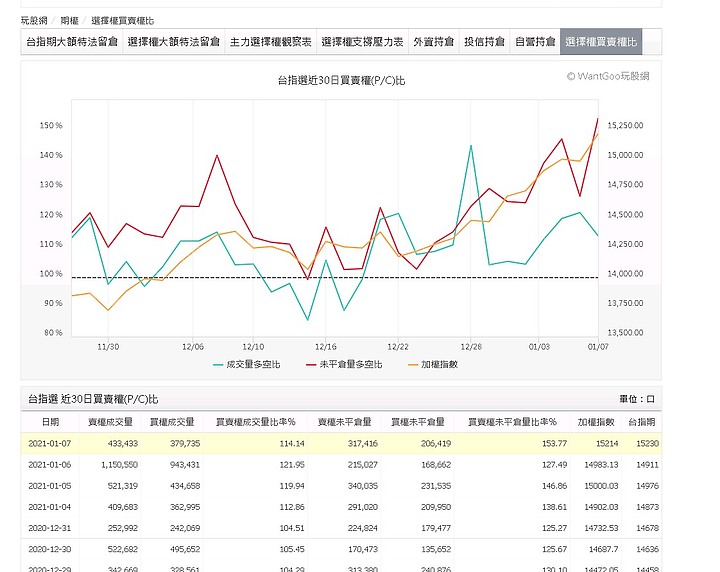Click the 231,535 call open interest cell
720x572 pixels.
coord(436,486)
